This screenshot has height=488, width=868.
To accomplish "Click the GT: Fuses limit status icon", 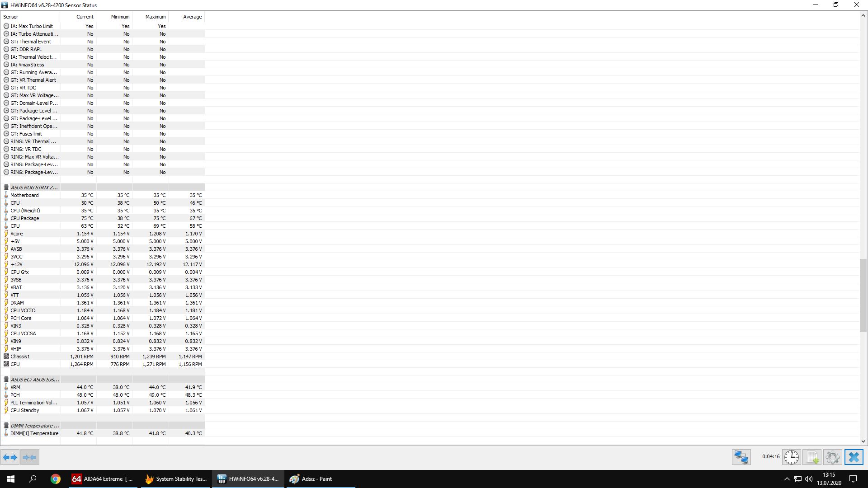I will tap(6, 134).
